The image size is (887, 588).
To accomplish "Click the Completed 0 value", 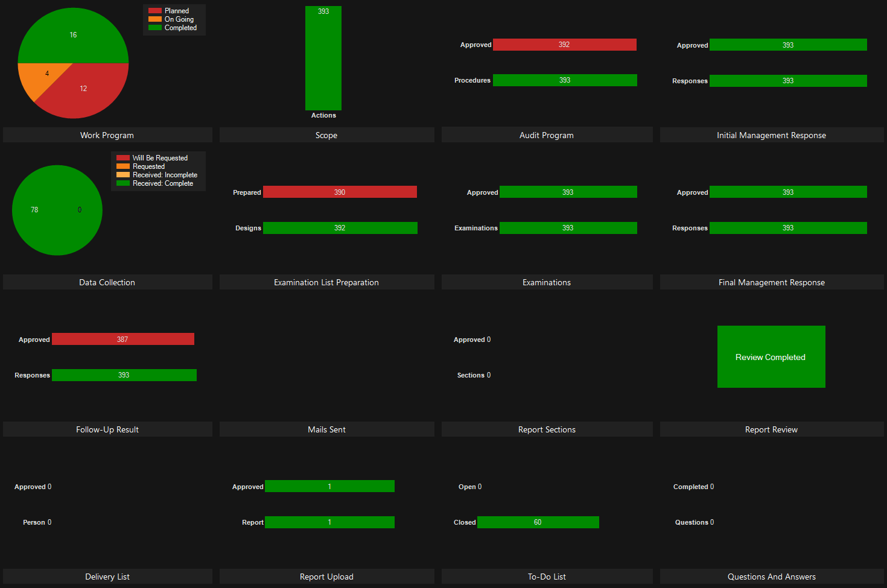I will click(712, 487).
